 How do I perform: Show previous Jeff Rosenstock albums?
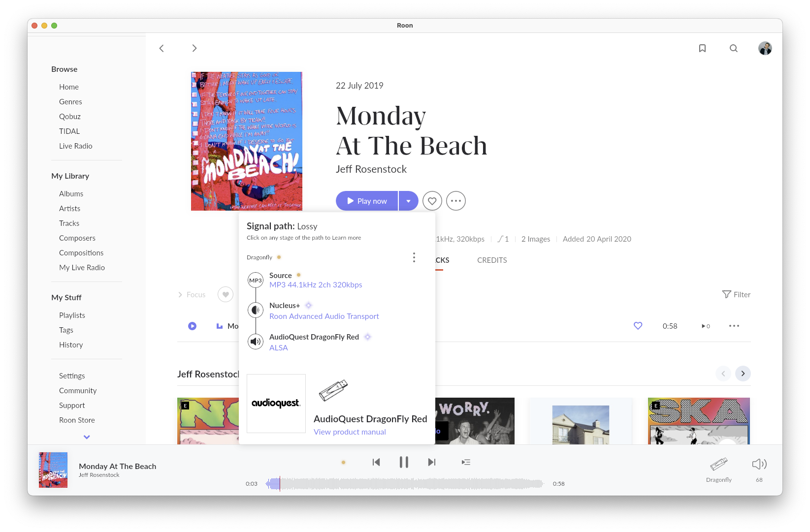coord(723,374)
